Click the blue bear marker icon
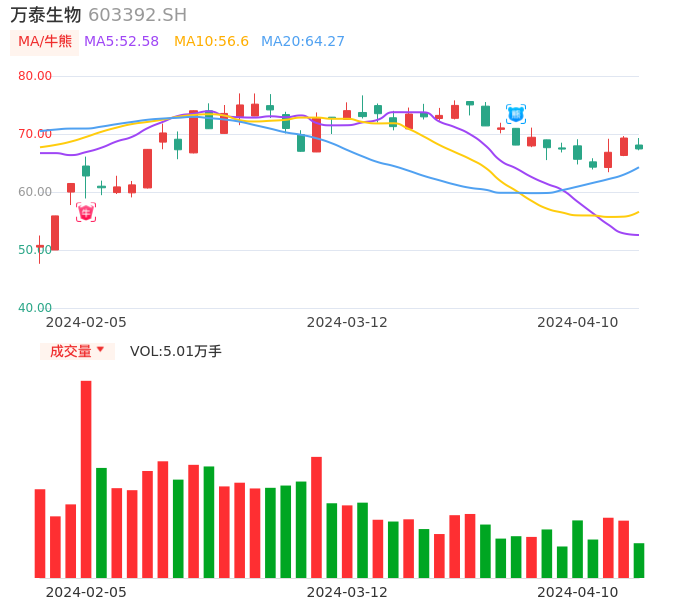Viewport: 686px width, 606px height. pos(516,114)
